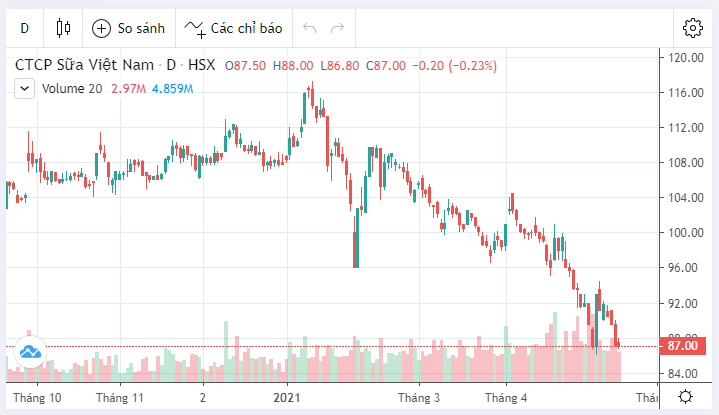The height and width of the screenshot is (415, 719).
Task: Open chart settings gear in top toolbar
Action: (x=692, y=27)
